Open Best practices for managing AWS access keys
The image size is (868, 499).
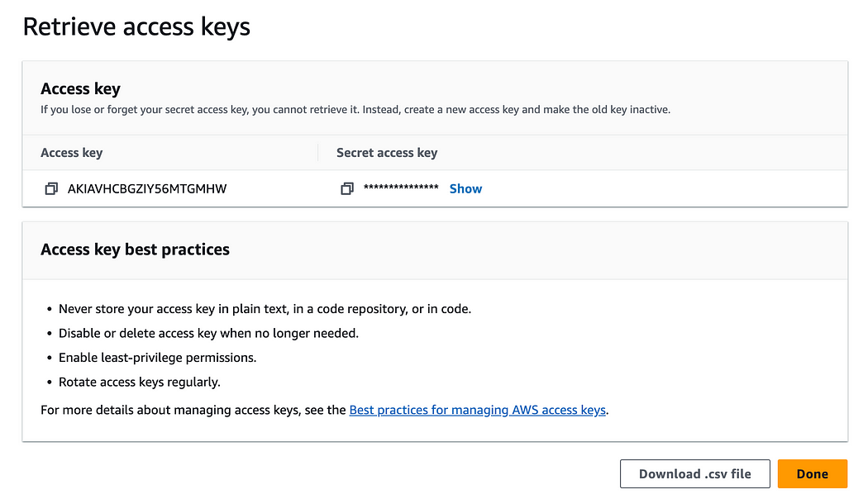pos(477,410)
